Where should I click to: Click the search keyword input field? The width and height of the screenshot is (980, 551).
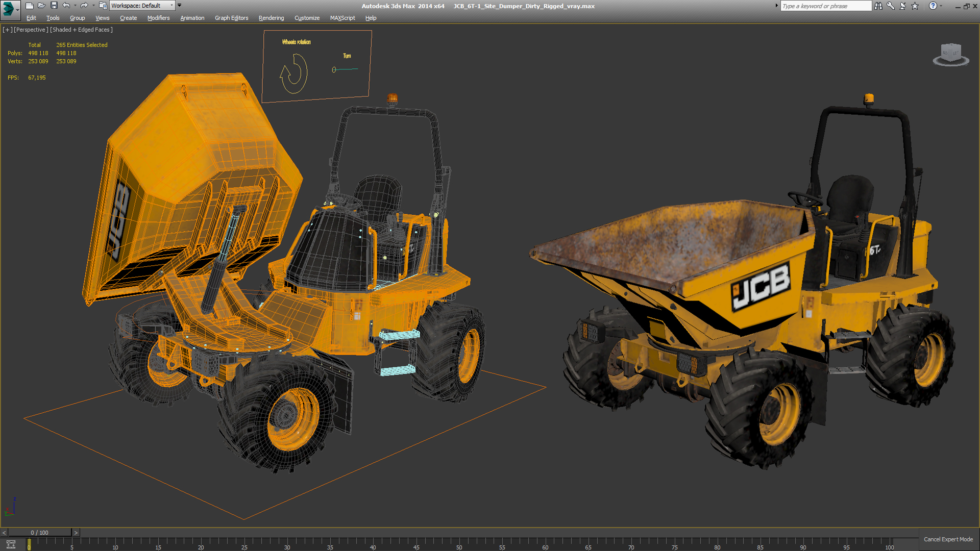coord(826,6)
